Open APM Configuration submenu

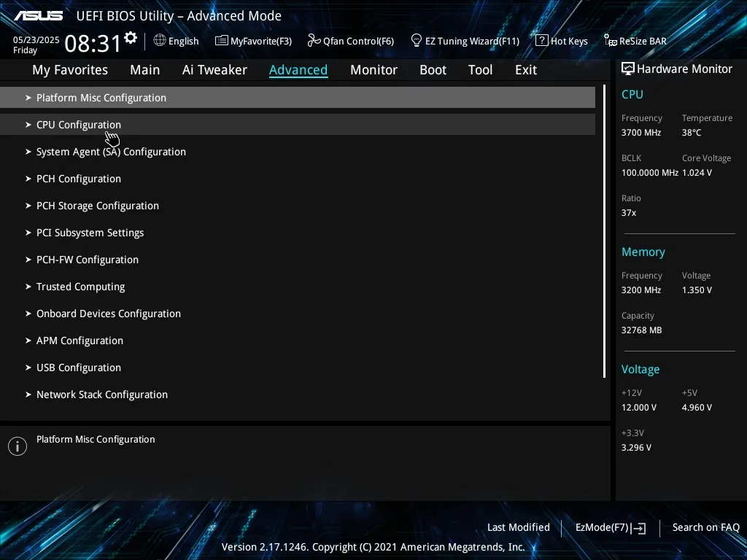tap(298, 341)
